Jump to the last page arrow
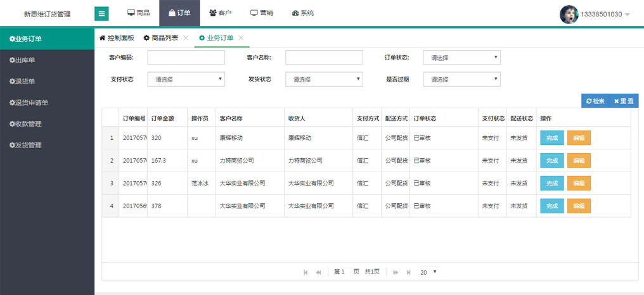This screenshot has height=295, width=644. 409,272
